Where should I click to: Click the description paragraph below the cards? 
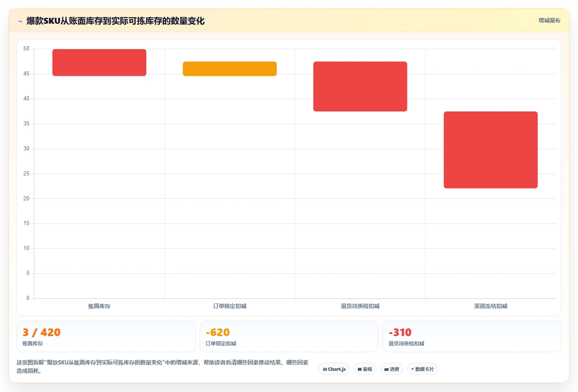[x=162, y=367]
